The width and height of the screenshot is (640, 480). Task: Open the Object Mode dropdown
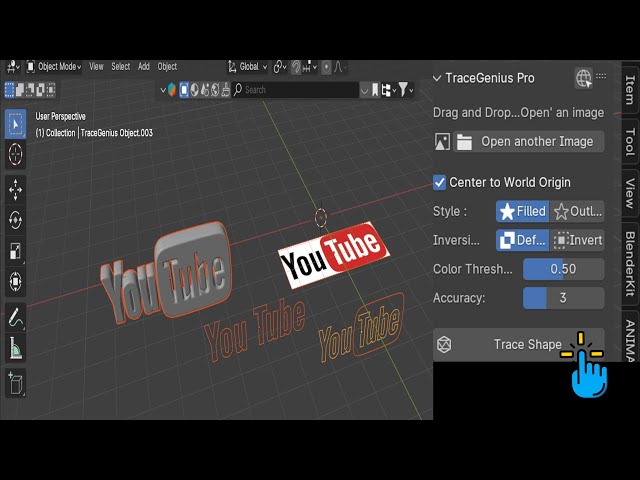tap(53, 67)
